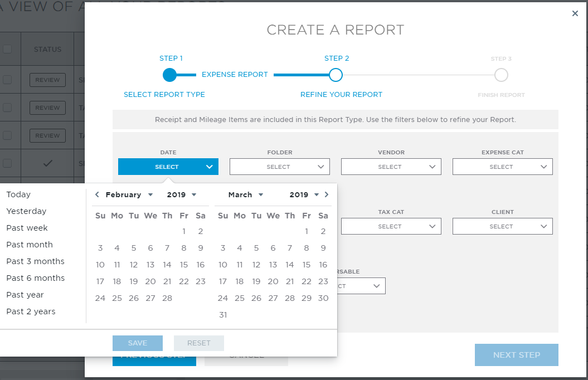588x380 pixels.
Task: Click the Step 2 Refine Your Report circle
Action: (x=336, y=74)
